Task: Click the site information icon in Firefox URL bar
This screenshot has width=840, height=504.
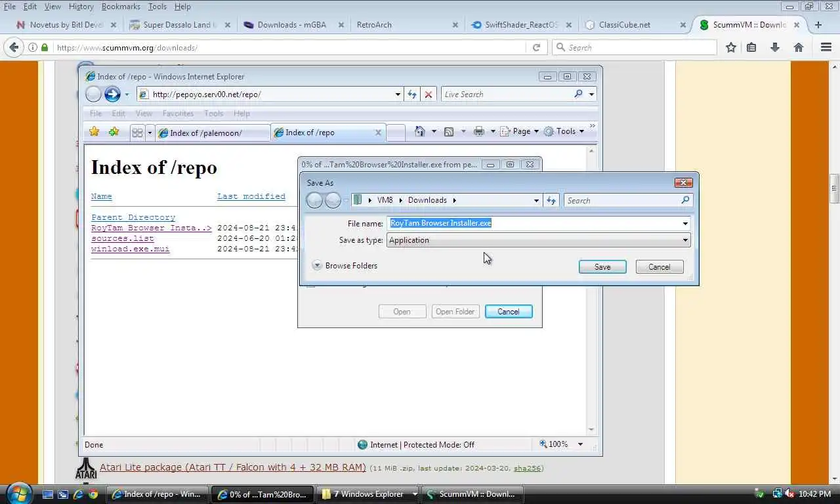Action: coord(33,47)
